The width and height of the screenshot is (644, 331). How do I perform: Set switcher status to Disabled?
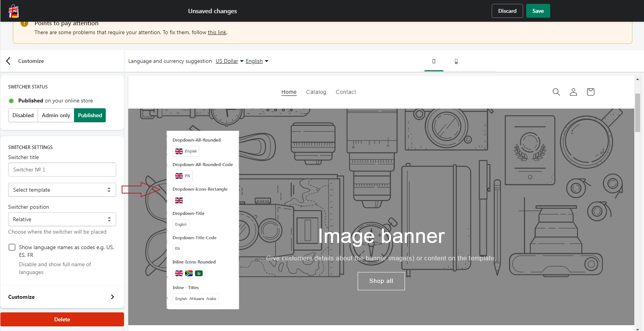[23, 115]
